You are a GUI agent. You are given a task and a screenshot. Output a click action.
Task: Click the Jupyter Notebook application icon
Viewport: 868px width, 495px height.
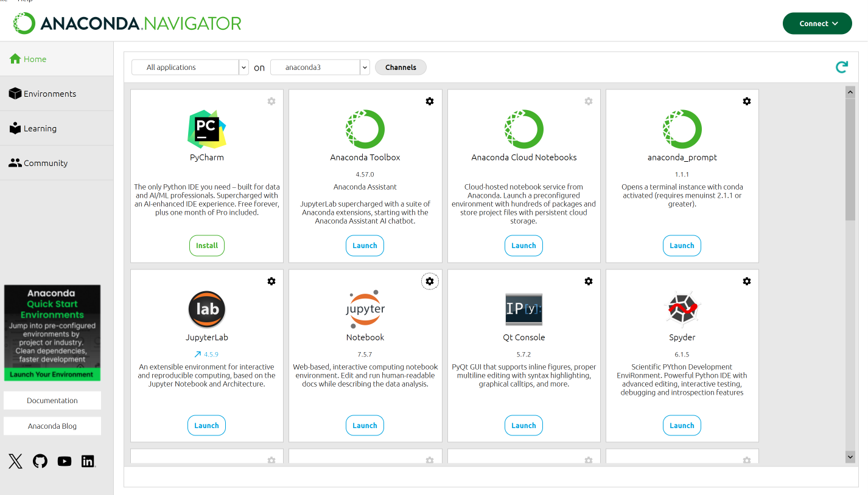pos(365,310)
